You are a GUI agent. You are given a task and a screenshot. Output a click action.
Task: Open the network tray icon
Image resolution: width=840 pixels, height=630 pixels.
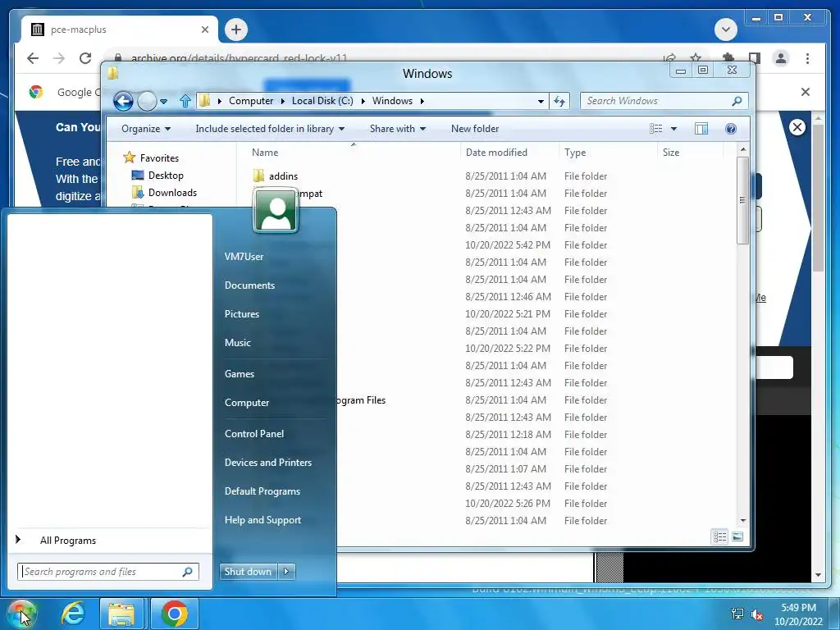(x=737, y=614)
